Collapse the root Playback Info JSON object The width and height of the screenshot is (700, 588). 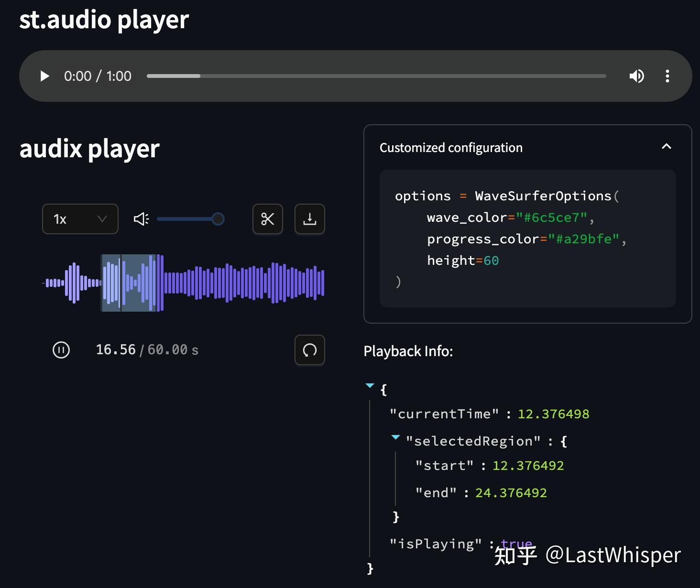click(x=370, y=385)
